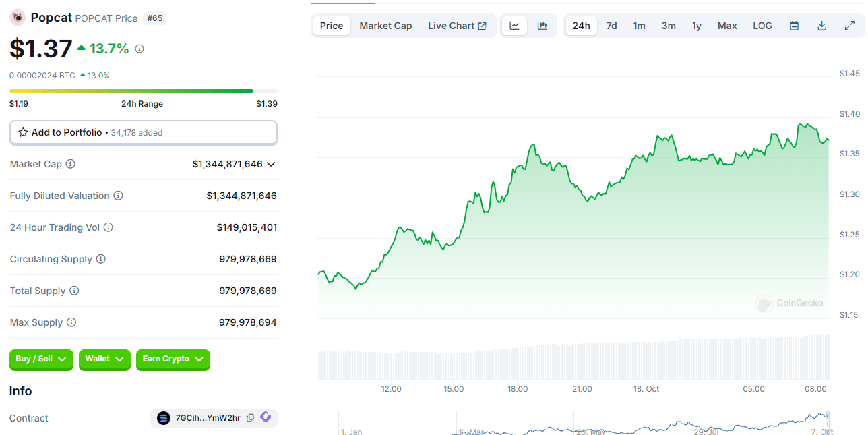Show the 24 Hour Trading Vol info icon

click(x=108, y=227)
